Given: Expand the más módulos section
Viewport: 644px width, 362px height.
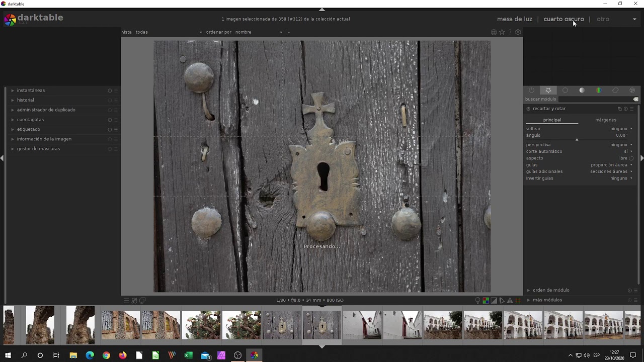Looking at the screenshot, I should [x=547, y=300].
